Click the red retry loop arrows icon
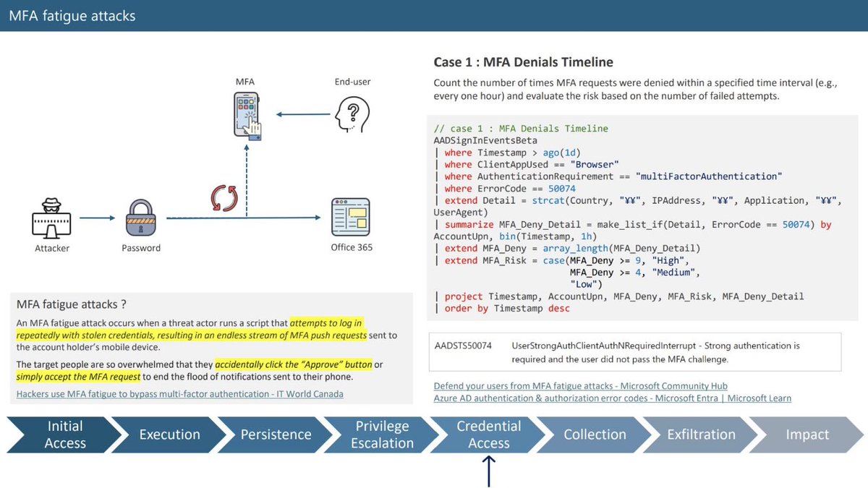868x488 pixels. [x=225, y=199]
